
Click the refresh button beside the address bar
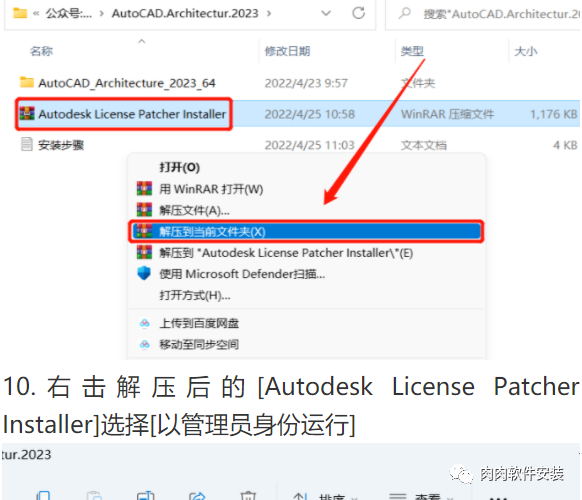[x=358, y=13]
